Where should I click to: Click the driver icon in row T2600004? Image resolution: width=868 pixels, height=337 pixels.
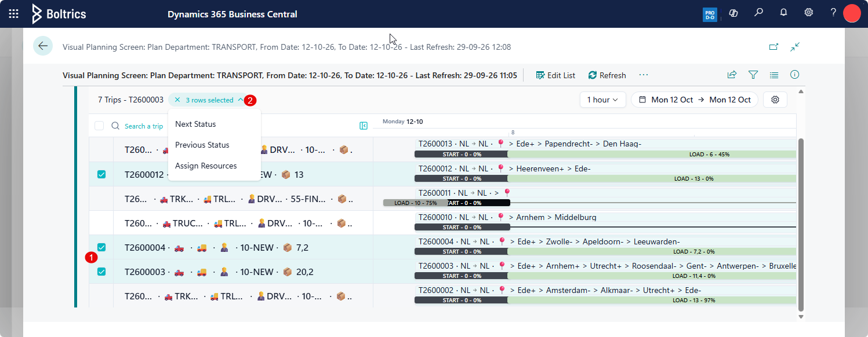click(224, 248)
